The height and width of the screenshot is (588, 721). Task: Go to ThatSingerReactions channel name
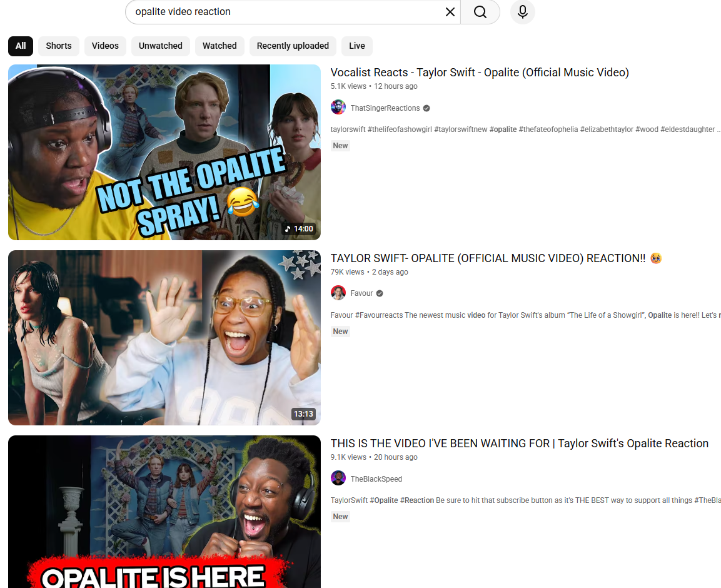385,108
